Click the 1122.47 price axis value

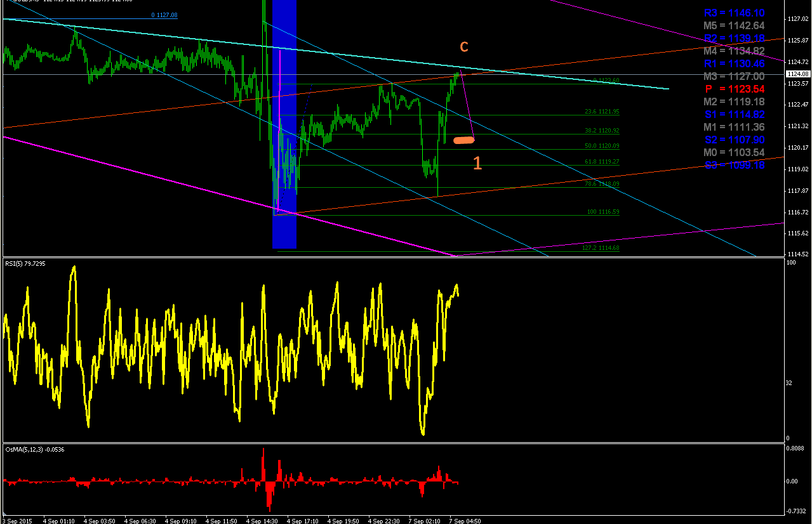click(x=798, y=104)
